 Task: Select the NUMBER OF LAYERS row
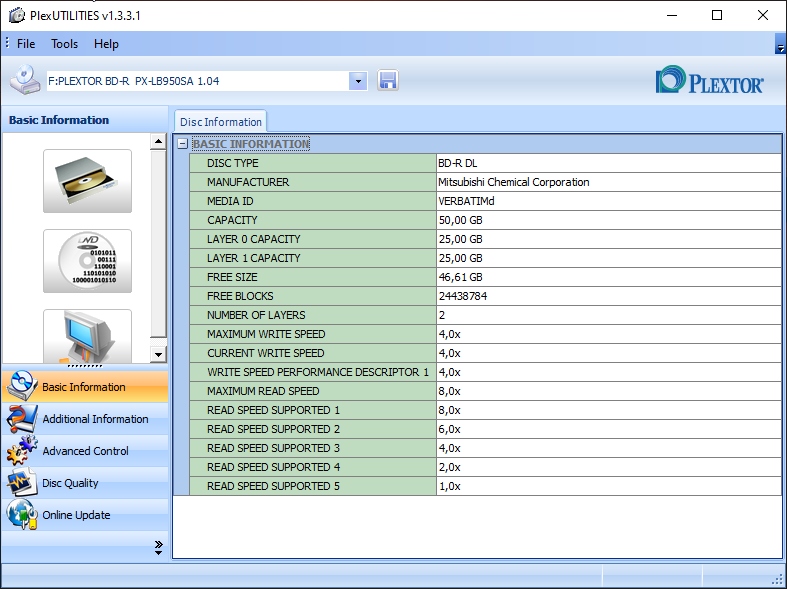point(485,315)
